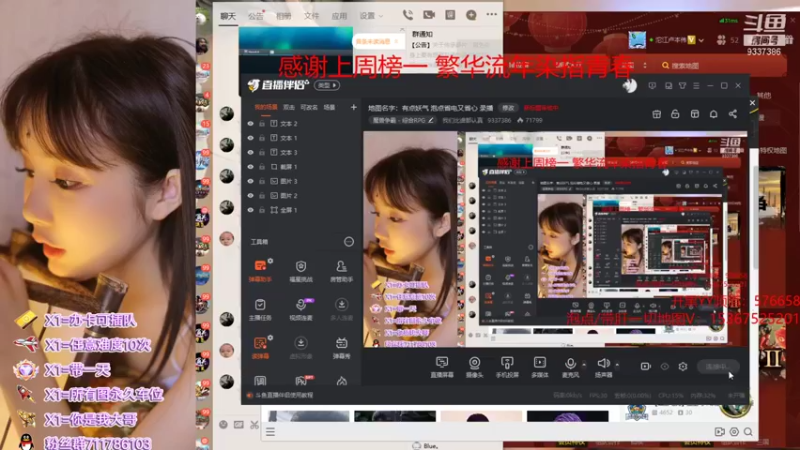
Task: Open the more options ellipsis in chat
Action: click(x=491, y=14)
